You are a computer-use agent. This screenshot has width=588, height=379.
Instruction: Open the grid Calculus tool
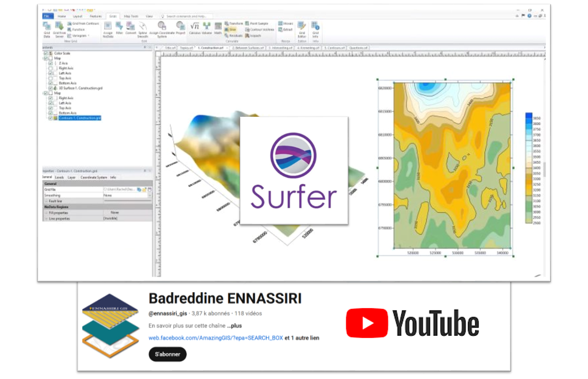(195, 29)
